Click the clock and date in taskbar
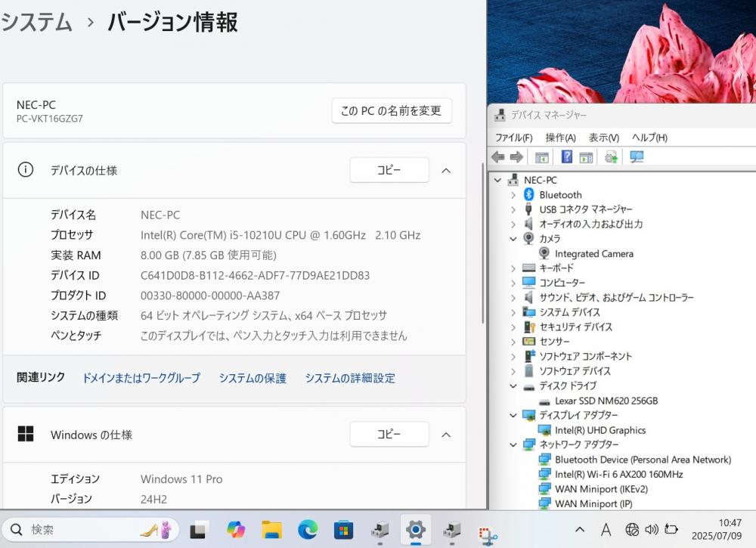 717,529
